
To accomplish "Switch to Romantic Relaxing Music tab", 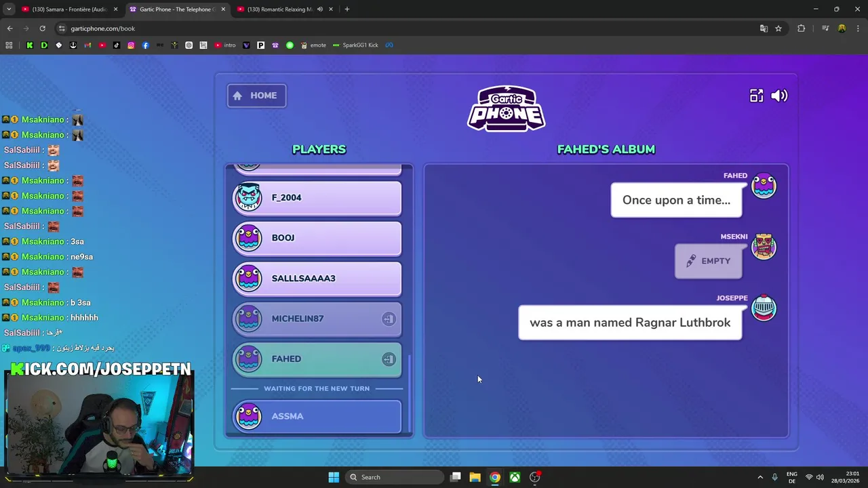I will coord(279,9).
